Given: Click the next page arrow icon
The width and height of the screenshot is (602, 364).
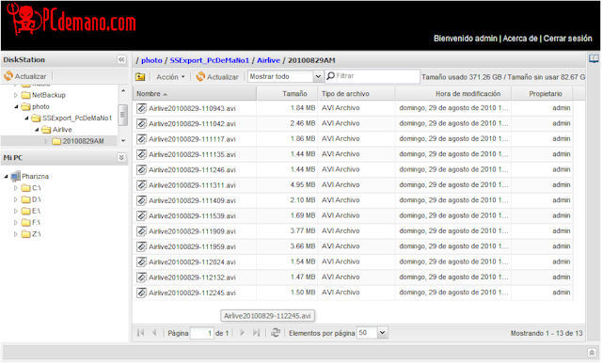Looking at the screenshot, I should pos(242,333).
